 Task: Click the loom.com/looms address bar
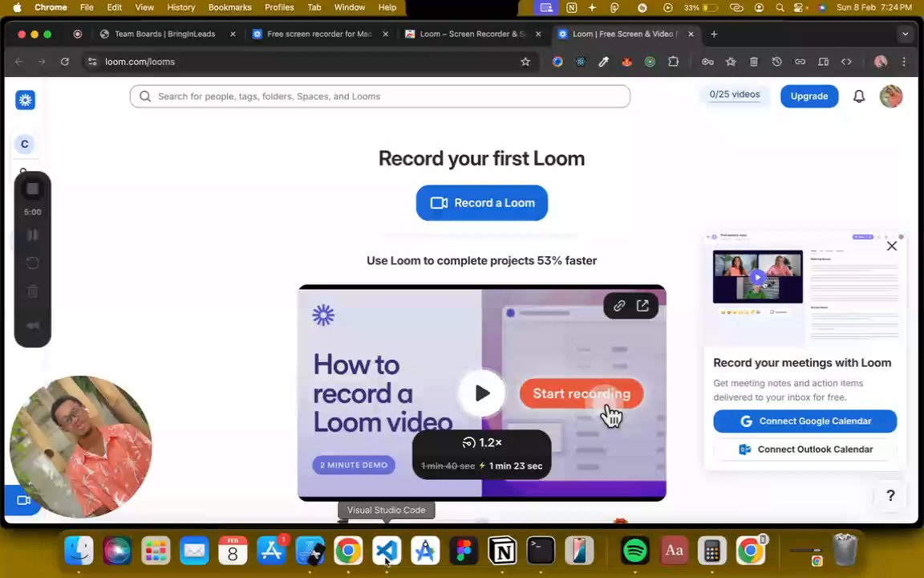[311, 61]
